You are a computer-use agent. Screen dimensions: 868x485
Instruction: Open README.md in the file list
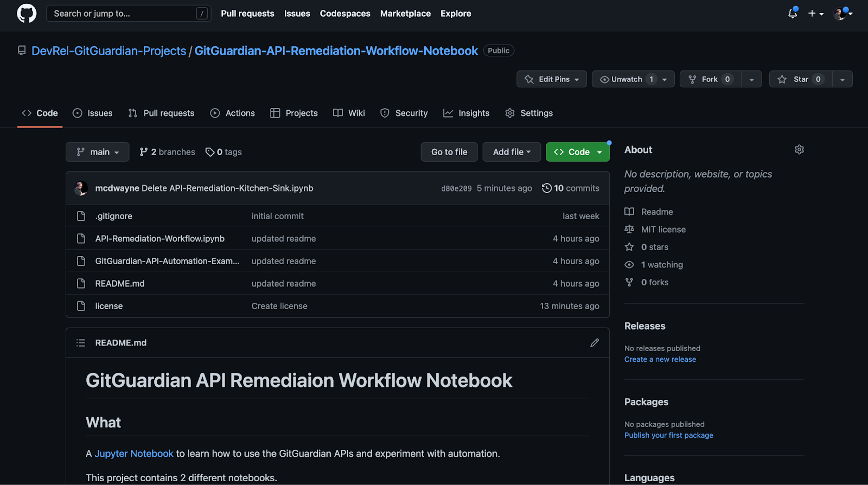120,284
